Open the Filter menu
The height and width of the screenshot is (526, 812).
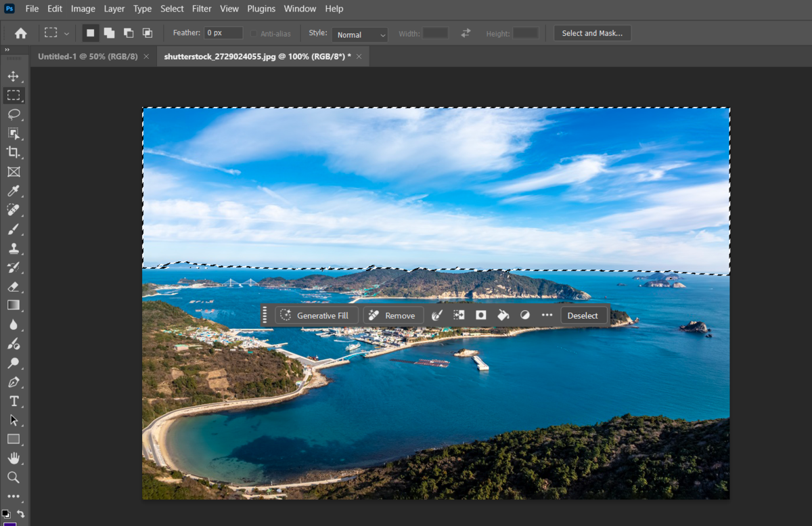coord(202,9)
